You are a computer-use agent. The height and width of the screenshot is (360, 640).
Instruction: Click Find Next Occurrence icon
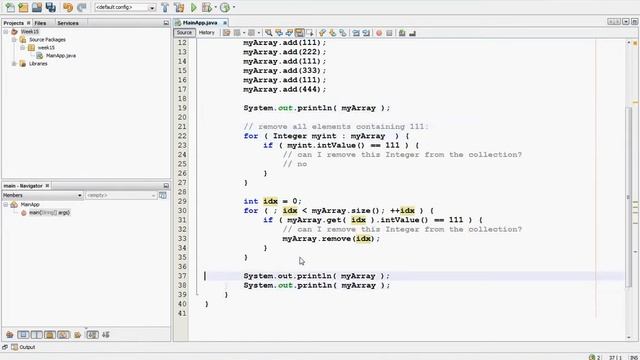[289, 33]
